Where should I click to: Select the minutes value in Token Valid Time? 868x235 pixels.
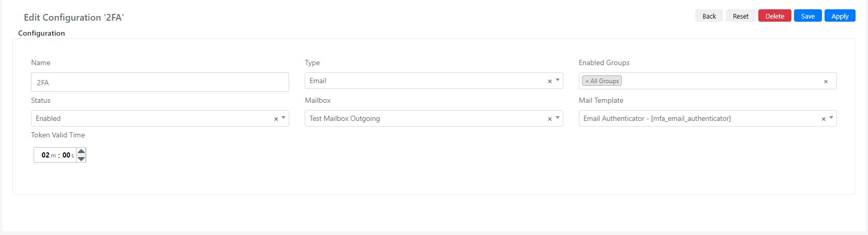(46, 155)
